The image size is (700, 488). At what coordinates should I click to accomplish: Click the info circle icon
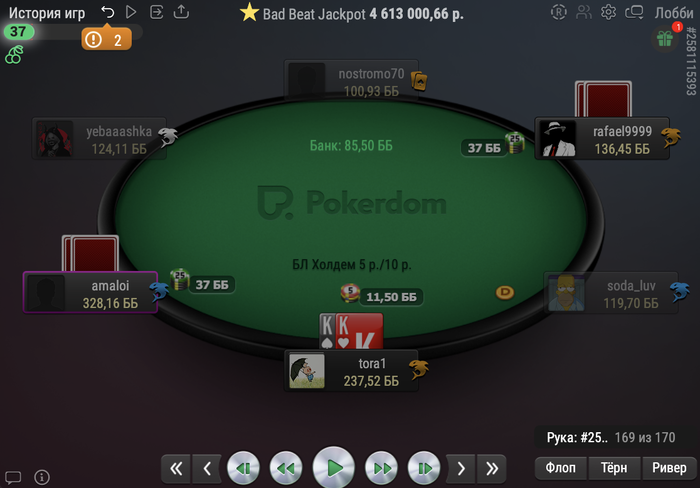[x=42, y=477]
